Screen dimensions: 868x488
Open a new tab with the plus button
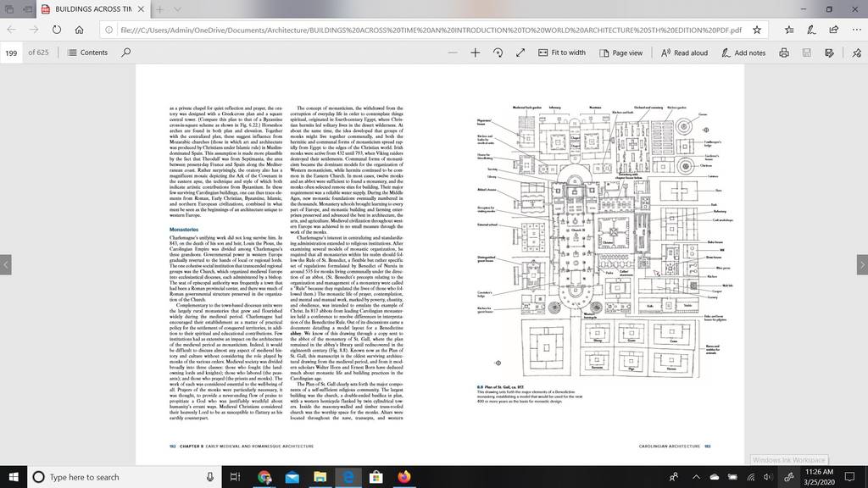159,9
